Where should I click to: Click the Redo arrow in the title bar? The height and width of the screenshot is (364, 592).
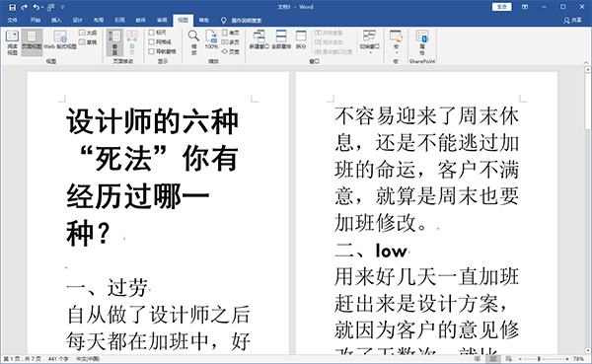click(25, 7)
